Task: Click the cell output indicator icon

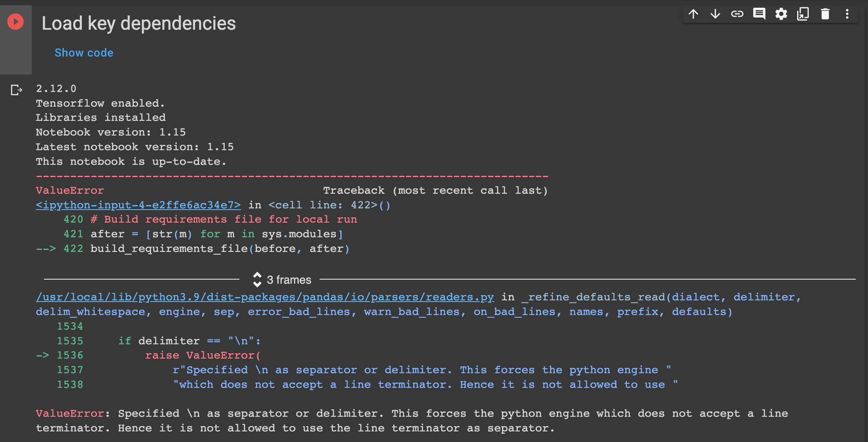Action: tap(16, 90)
